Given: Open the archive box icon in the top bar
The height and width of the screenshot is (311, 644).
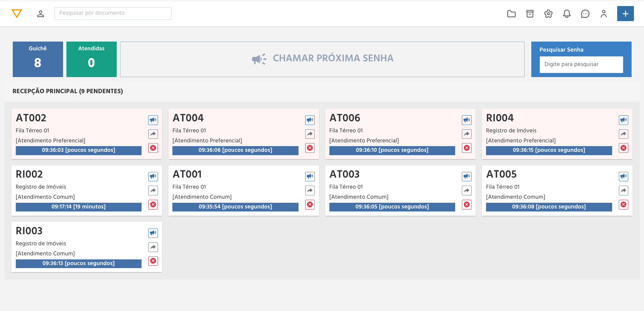Looking at the screenshot, I should coord(530,14).
